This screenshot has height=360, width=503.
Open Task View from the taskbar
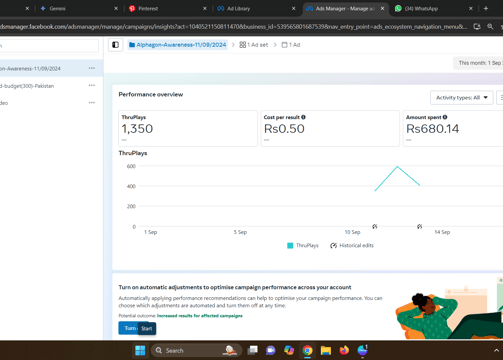(253, 350)
